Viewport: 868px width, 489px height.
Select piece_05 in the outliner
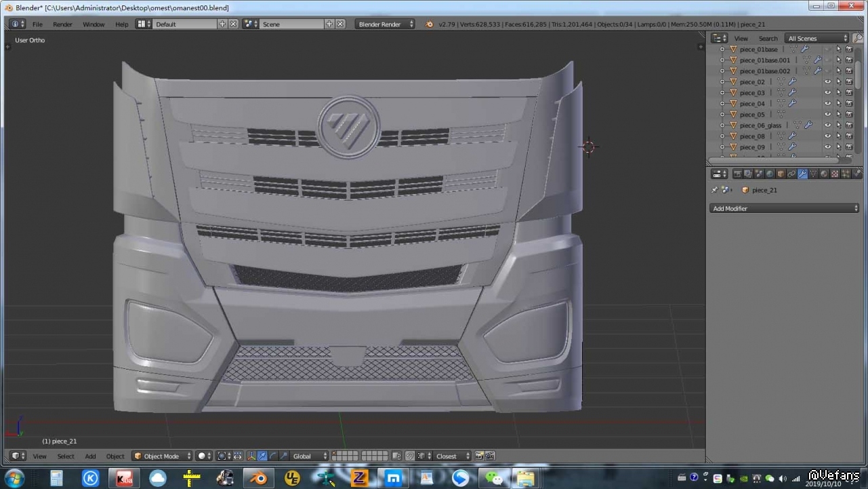pos(751,115)
